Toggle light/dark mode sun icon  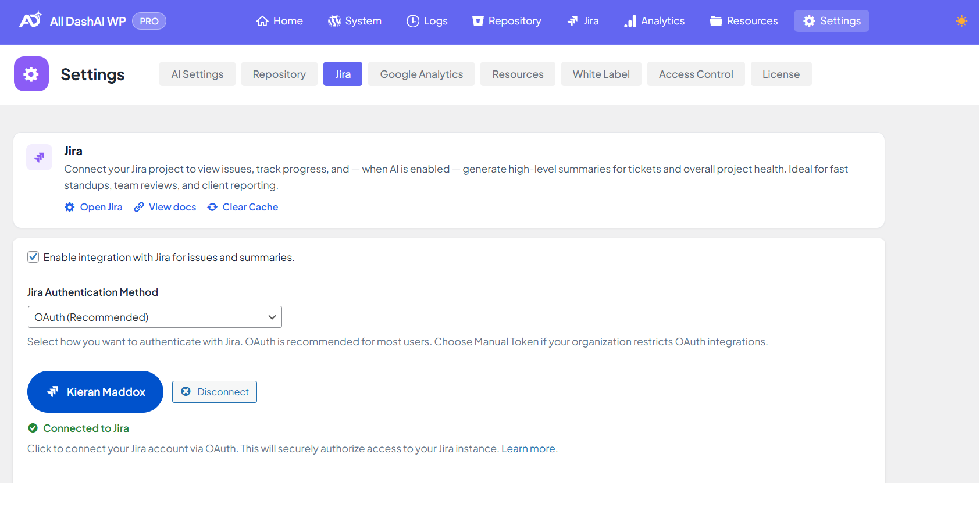pyautogui.click(x=961, y=21)
